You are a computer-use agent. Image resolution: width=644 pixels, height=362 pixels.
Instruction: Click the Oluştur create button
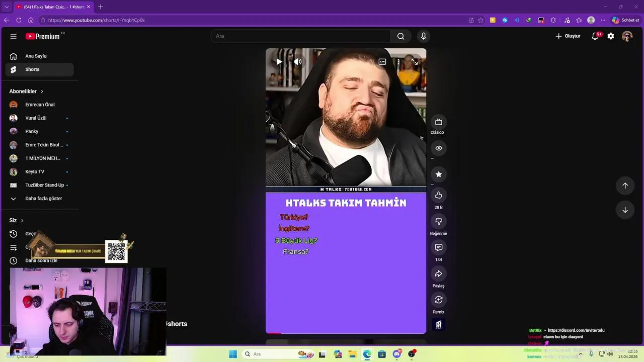568,36
